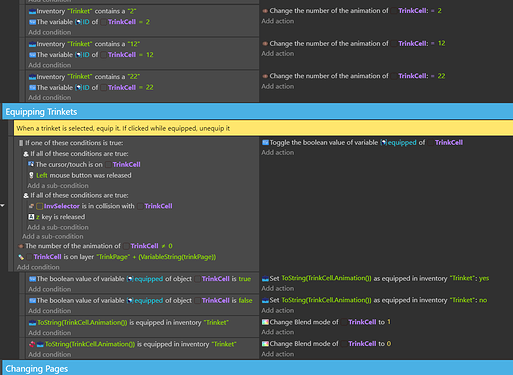This screenshot has width=513, height=375.
Task: Click mouse icon beside 'Left mouse button was released'
Action: (x=31, y=175)
